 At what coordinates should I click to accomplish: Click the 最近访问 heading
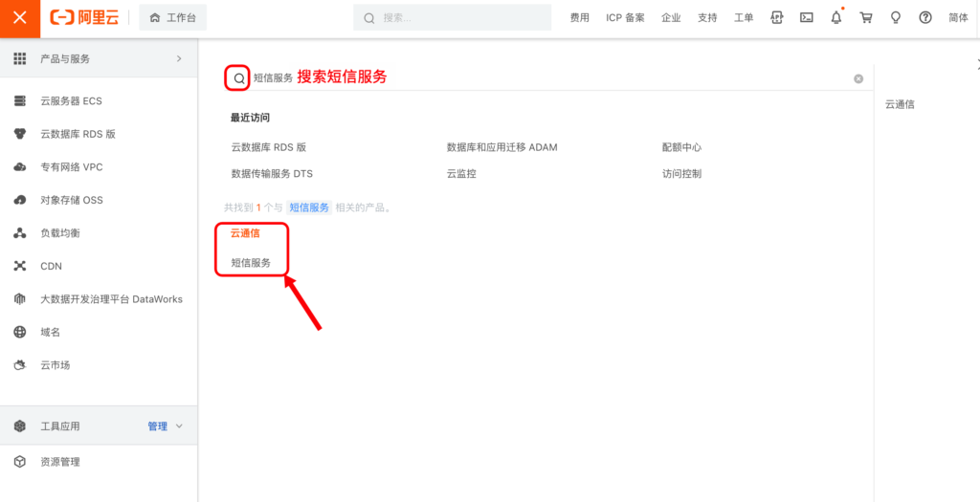tap(250, 118)
